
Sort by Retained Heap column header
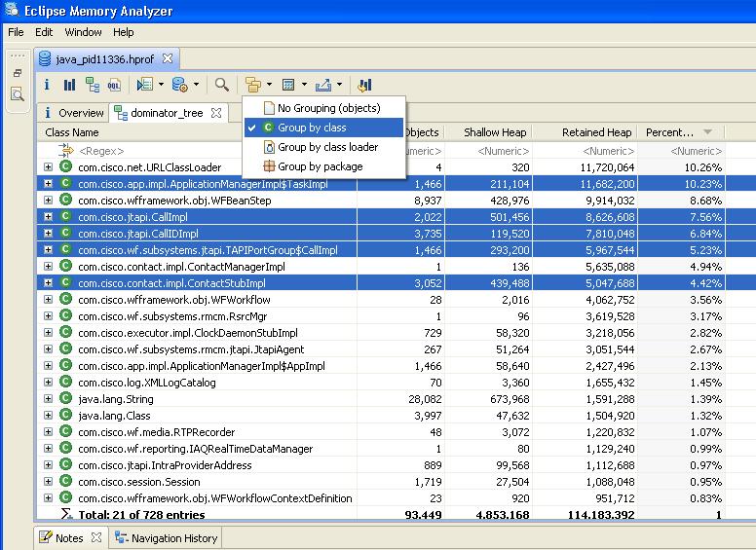596,132
